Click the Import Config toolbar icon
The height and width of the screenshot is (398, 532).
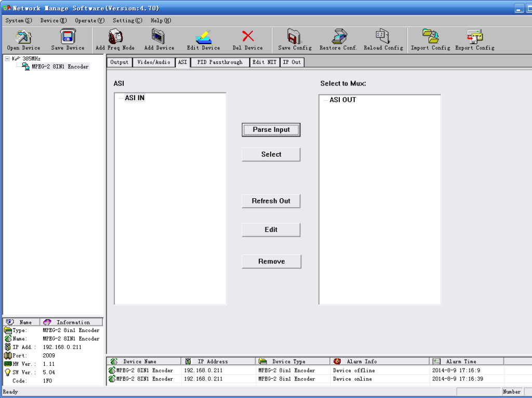pyautogui.click(x=431, y=36)
